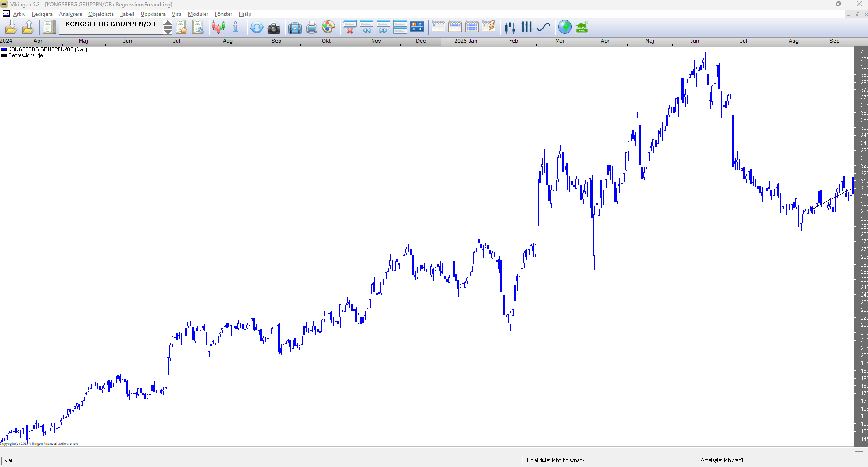The height and width of the screenshot is (467, 868).
Task: Switch to line chart curve icon
Action: point(544,28)
